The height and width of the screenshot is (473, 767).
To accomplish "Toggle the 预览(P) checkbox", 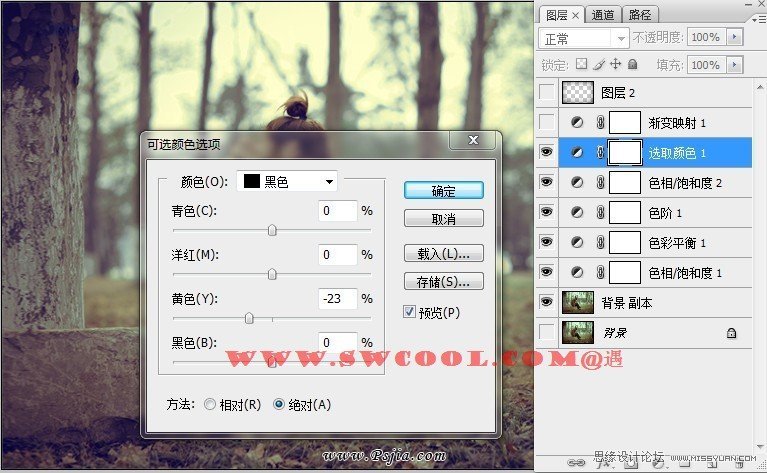I will pyautogui.click(x=409, y=312).
